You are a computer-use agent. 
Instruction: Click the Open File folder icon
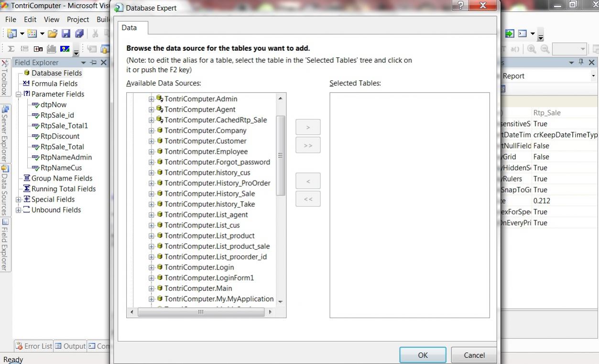53,33
